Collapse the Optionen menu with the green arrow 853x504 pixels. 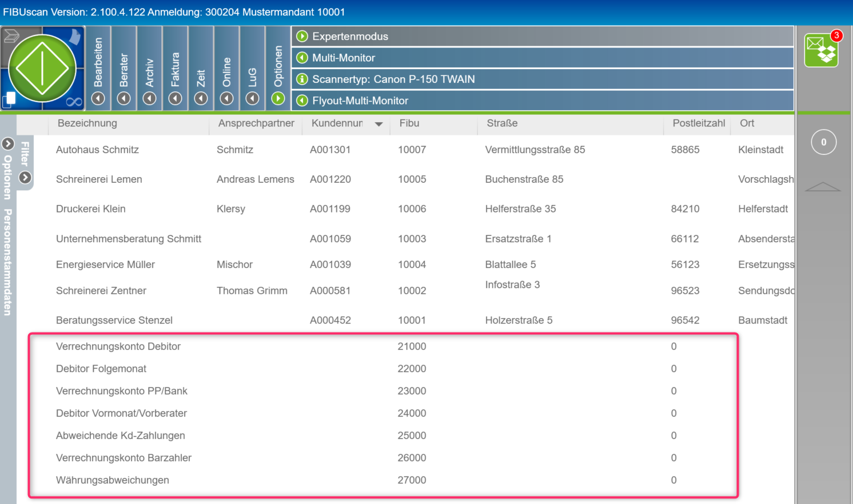coord(278,99)
